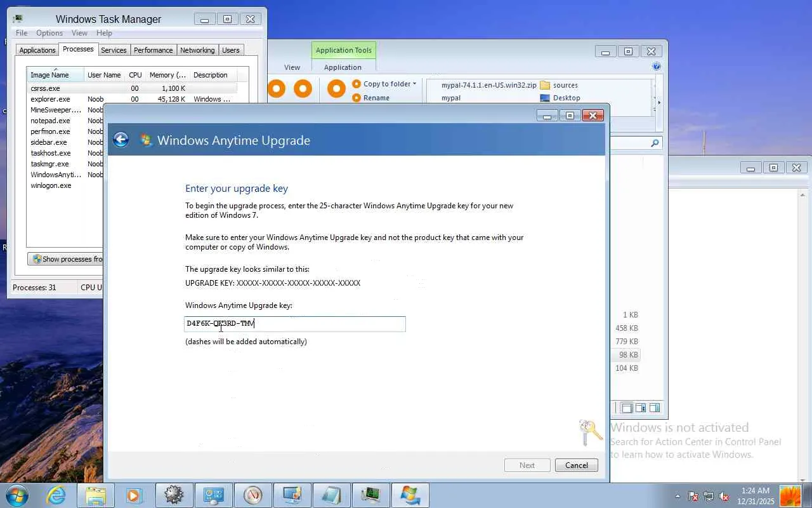The image size is (812, 508).
Task: Open the View menu in Task Manager
Action: coord(79,33)
